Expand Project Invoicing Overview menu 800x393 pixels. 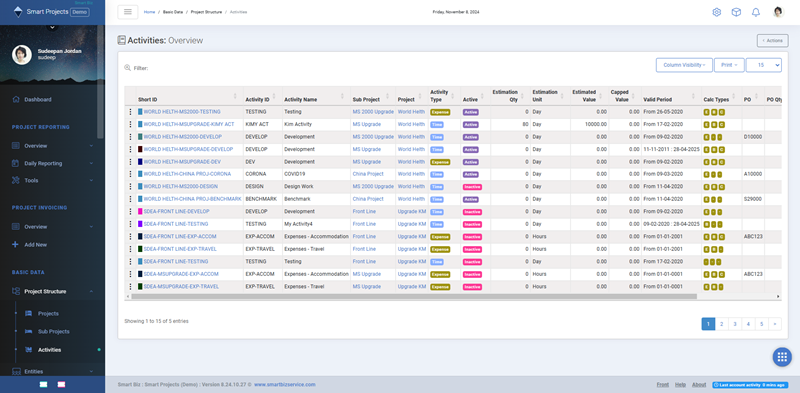pyautogui.click(x=91, y=227)
